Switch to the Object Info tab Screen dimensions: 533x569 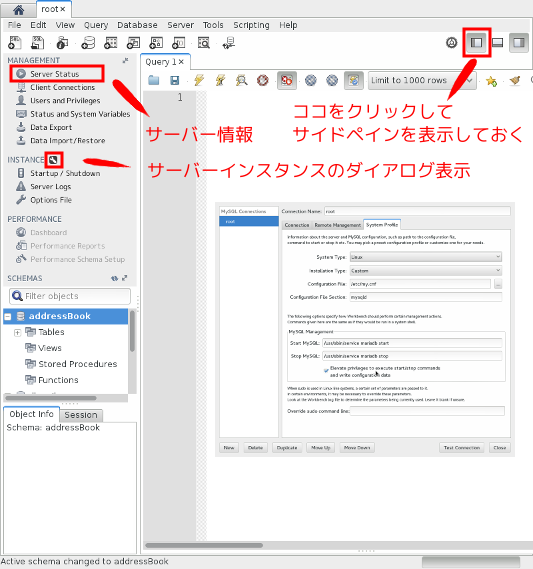(x=31, y=414)
